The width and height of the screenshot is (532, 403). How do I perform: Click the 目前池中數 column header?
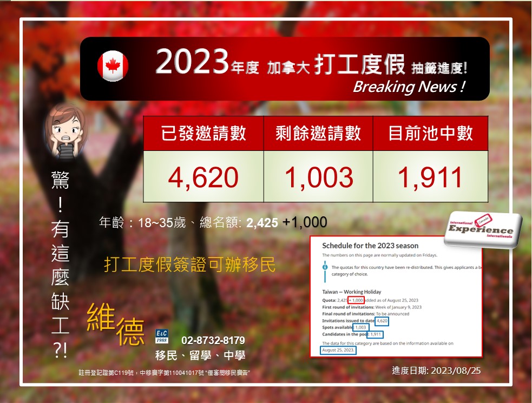click(431, 133)
